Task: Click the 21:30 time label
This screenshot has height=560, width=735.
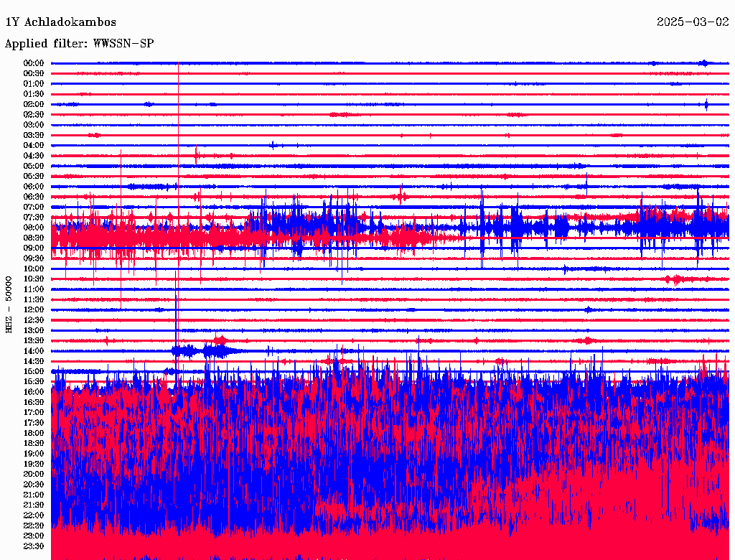Action: pos(34,505)
